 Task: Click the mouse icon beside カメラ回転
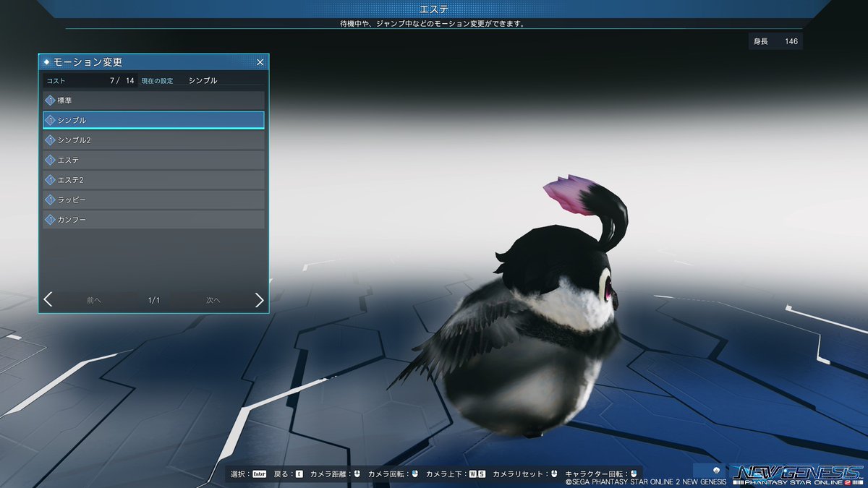pyautogui.click(x=415, y=474)
